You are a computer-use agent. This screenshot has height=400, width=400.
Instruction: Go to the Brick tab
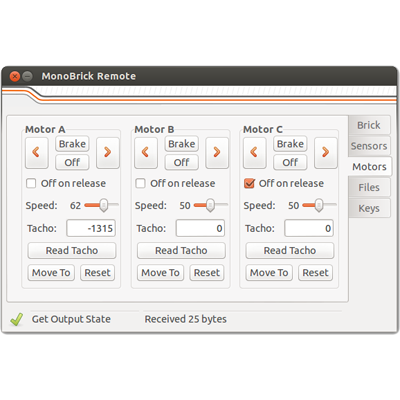369,125
